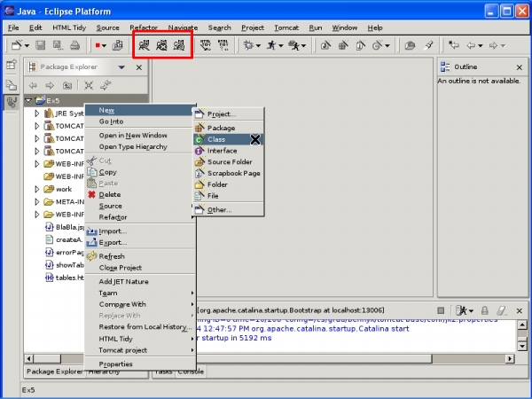Viewport: 532px width, 399px height.
Task: Click the Run running-man toolbar icon
Action: (x=271, y=45)
